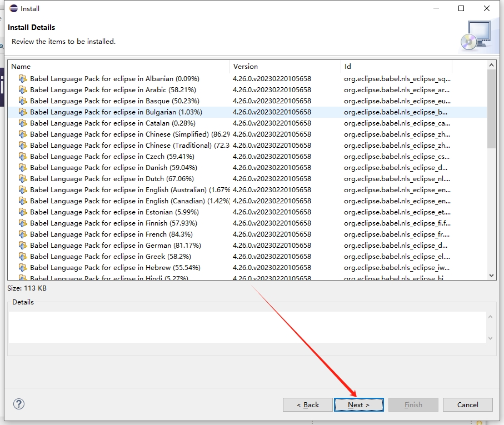Select the Estonian (5.99%) language pack row

click(x=247, y=212)
